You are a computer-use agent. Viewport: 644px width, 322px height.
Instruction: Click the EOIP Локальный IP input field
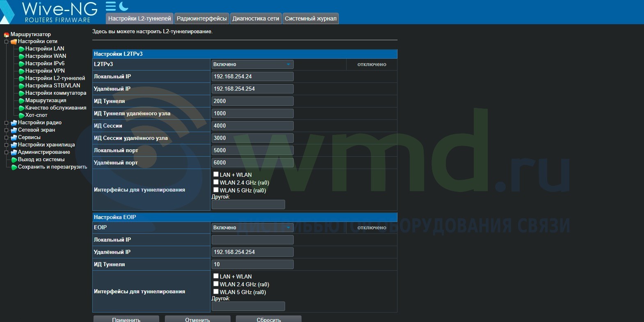click(x=252, y=240)
